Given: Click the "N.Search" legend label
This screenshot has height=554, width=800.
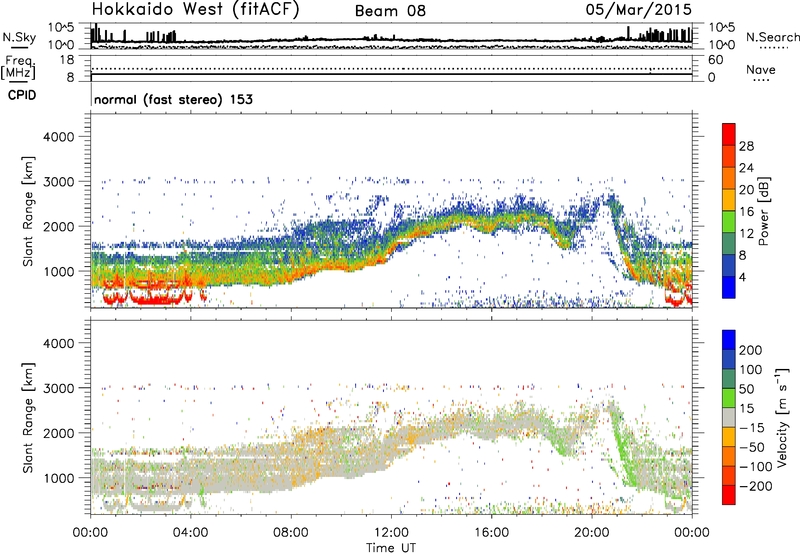Looking at the screenshot, I should [x=773, y=37].
